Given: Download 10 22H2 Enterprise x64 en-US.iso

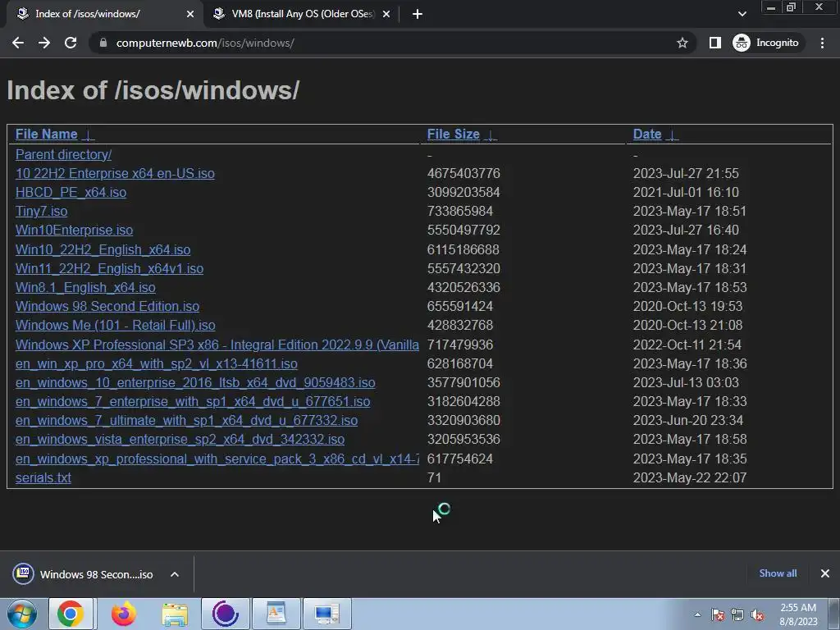Looking at the screenshot, I should tap(115, 174).
